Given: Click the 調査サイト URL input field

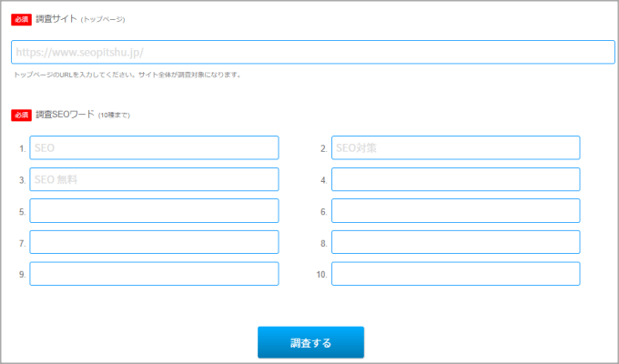Looking at the screenshot, I should click(312, 52).
